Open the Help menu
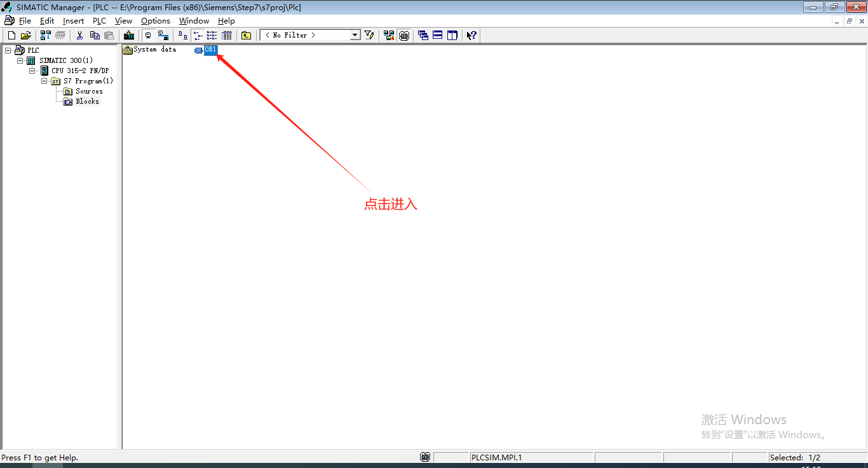The height and width of the screenshot is (468, 868). point(226,21)
